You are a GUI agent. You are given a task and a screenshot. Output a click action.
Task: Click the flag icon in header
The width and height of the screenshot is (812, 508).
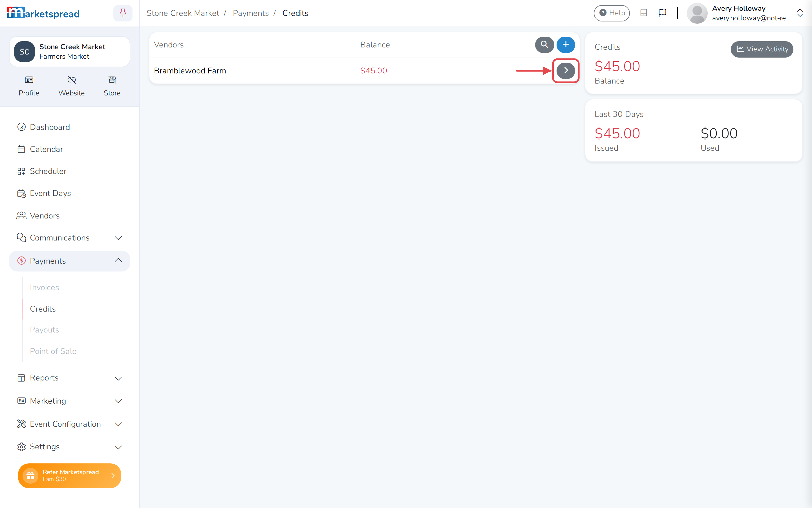click(662, 13)
